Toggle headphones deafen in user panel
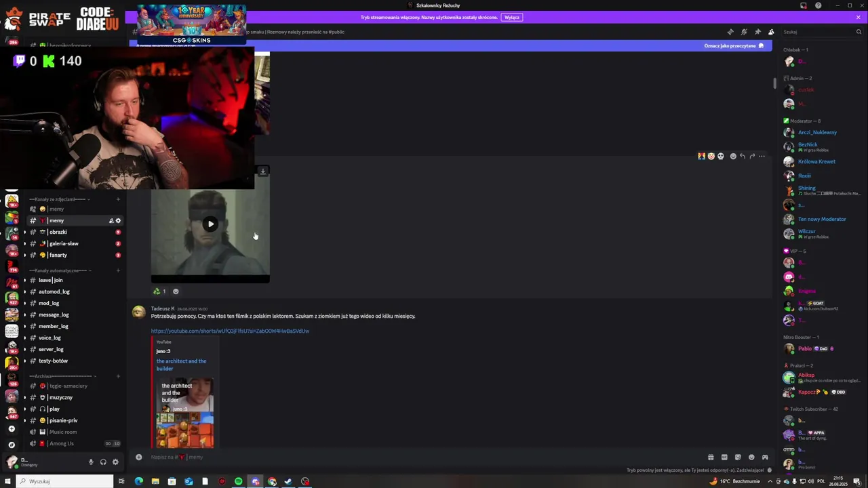The image size is (868, 488). [103, 462]
